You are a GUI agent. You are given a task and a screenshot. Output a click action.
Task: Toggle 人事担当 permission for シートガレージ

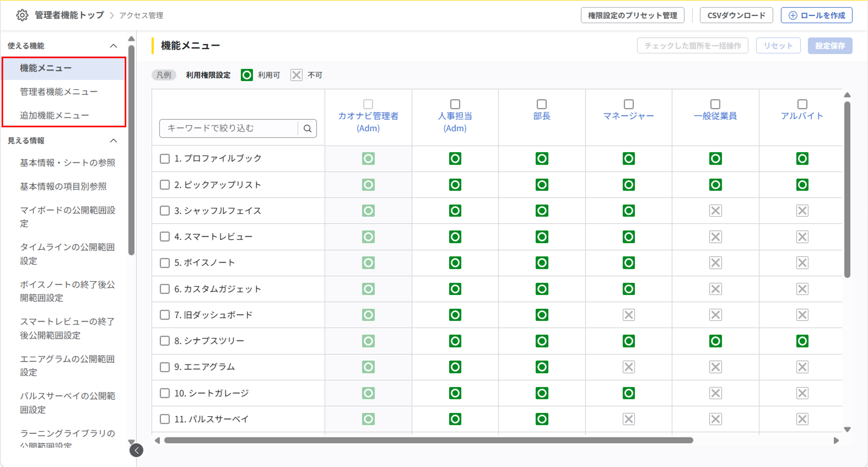[x=455, y=393]
